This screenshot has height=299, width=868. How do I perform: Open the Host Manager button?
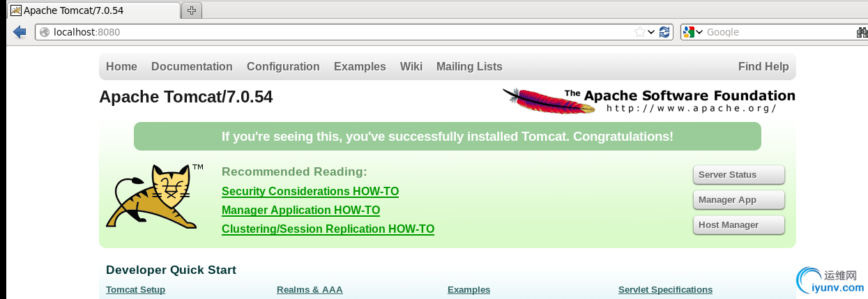[738, 225]
